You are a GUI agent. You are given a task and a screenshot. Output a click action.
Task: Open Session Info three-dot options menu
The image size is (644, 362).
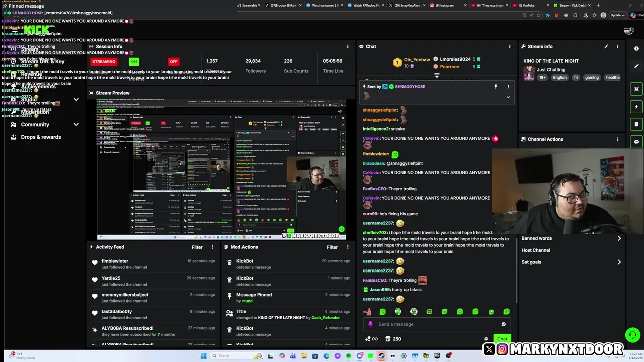348,46
